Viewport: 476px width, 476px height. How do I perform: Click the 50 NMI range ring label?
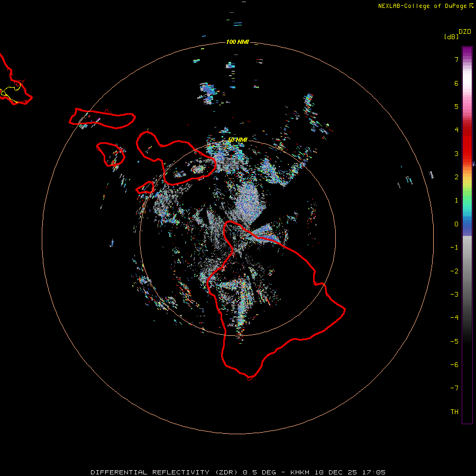[237, 140]
